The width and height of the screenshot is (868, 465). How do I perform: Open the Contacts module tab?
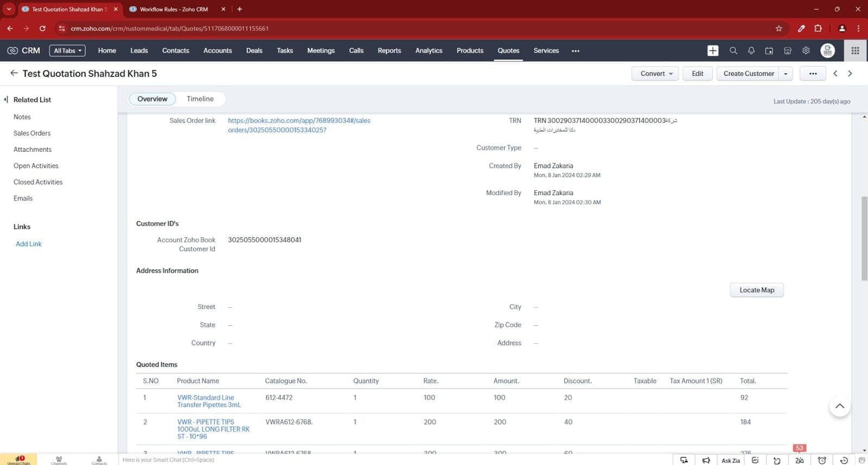click(x=175, y=50)
